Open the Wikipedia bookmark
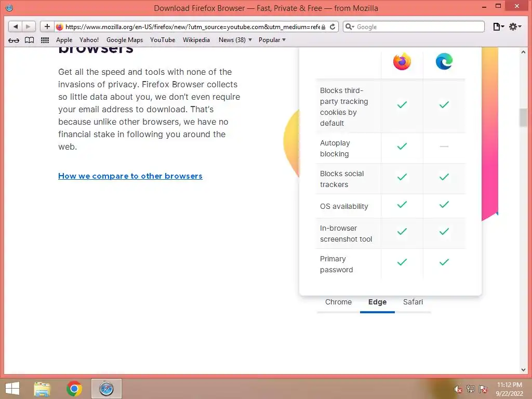This screenshot has height=399, width=532. (196, 40)
